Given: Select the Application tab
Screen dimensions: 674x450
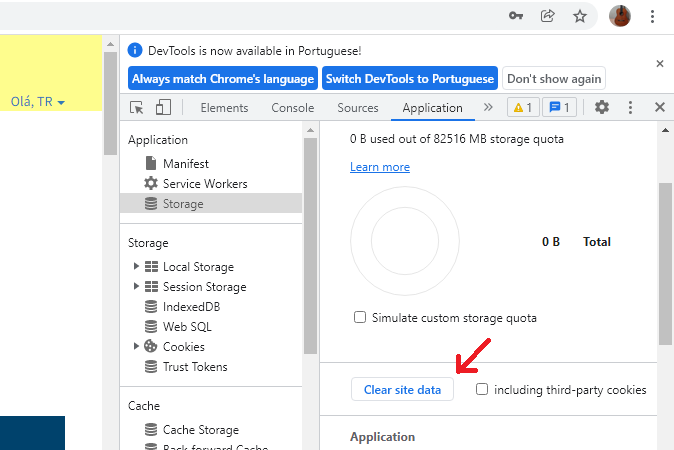Looking at the screenshot, I should [432, 107].
